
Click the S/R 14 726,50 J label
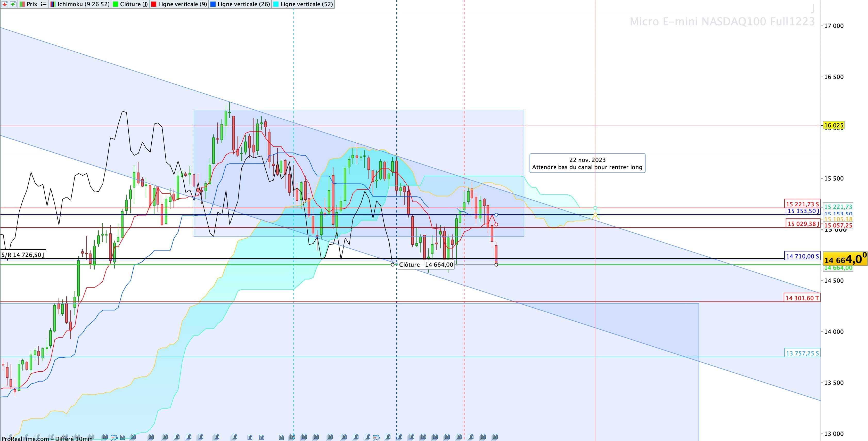coord(23,255)
